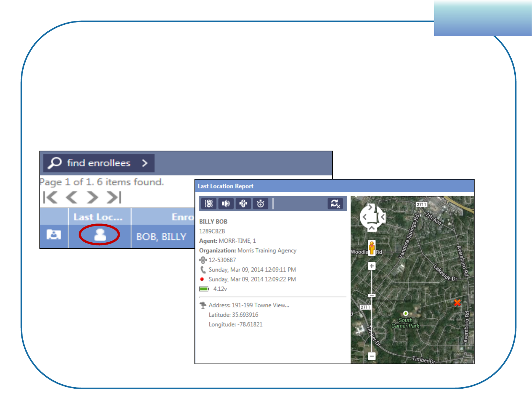This screenshot has height=399, width=532.
Task: Click the sound alert speaker toolbar icon
Action: click(x=226, y=204)
